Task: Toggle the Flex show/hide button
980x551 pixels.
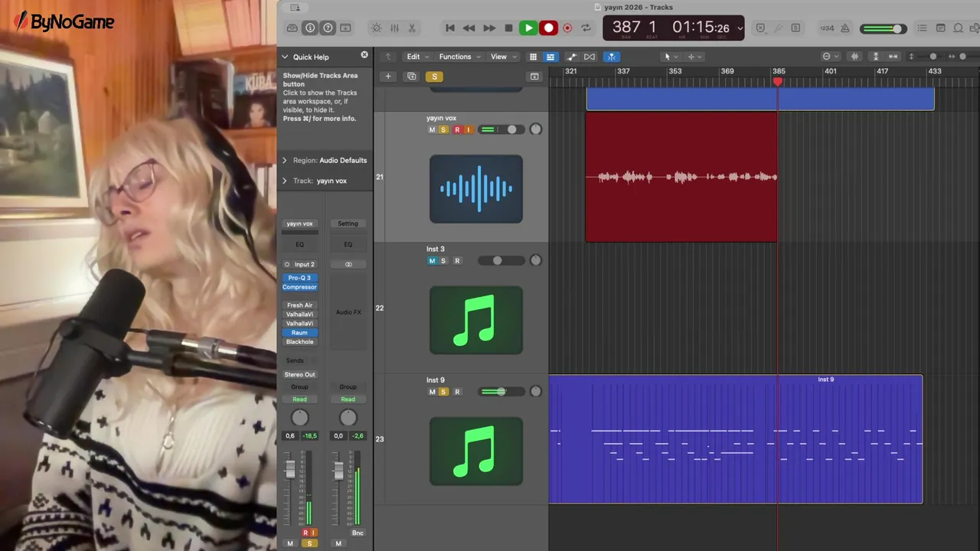Action: [589, 57]
